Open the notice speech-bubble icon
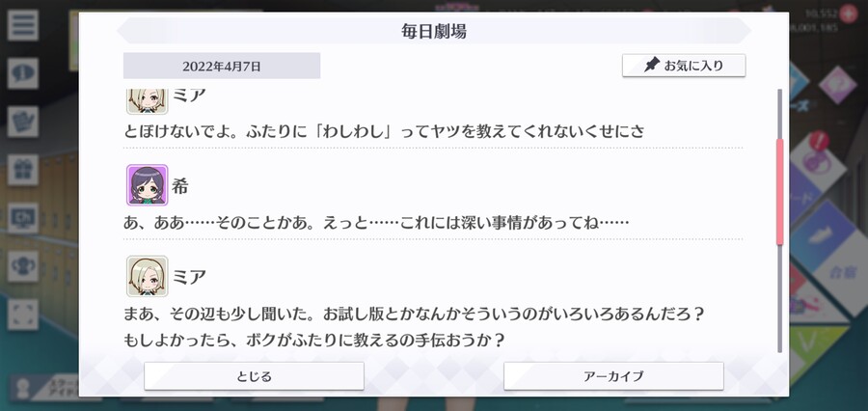The image size is (868, 411). pos(23,73)
